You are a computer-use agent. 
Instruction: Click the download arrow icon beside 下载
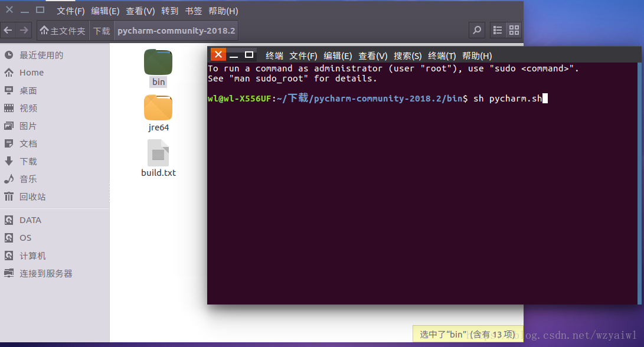(x=9, y=161)
